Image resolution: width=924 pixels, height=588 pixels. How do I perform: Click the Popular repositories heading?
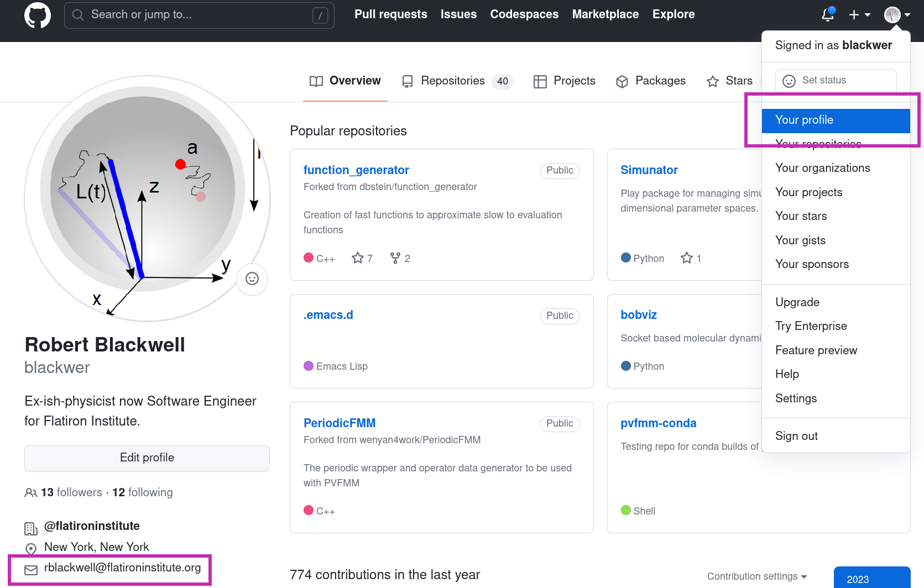pos(348,131)
